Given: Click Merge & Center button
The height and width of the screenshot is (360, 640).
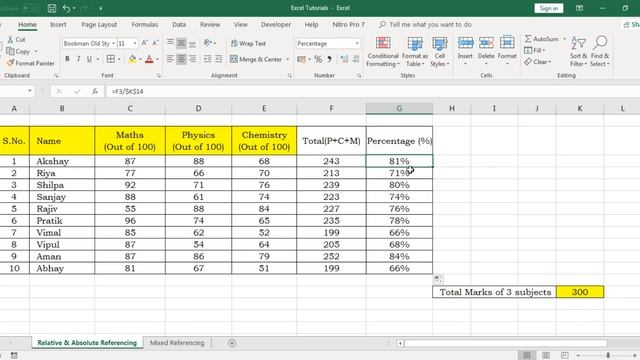Looking at the screenshot, I should point(256,60).
